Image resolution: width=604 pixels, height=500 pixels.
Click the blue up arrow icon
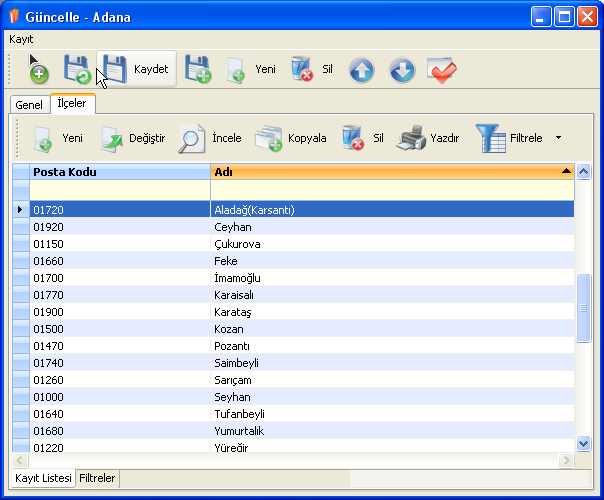click(x=361, y=70)
